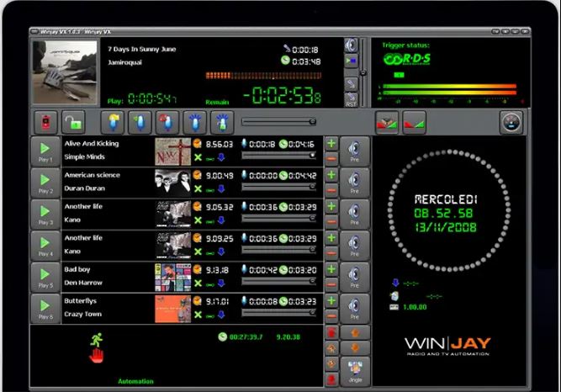This screenshot has width=561, height=392.
Task: Toggle the green running man icon
Action: [x=96, y=340]
